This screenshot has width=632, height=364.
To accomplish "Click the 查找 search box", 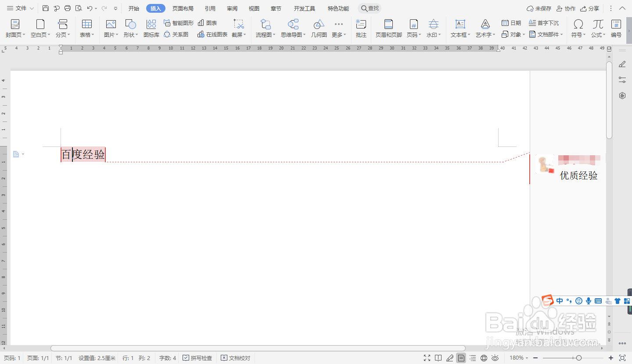I will (x=370, y=8).
